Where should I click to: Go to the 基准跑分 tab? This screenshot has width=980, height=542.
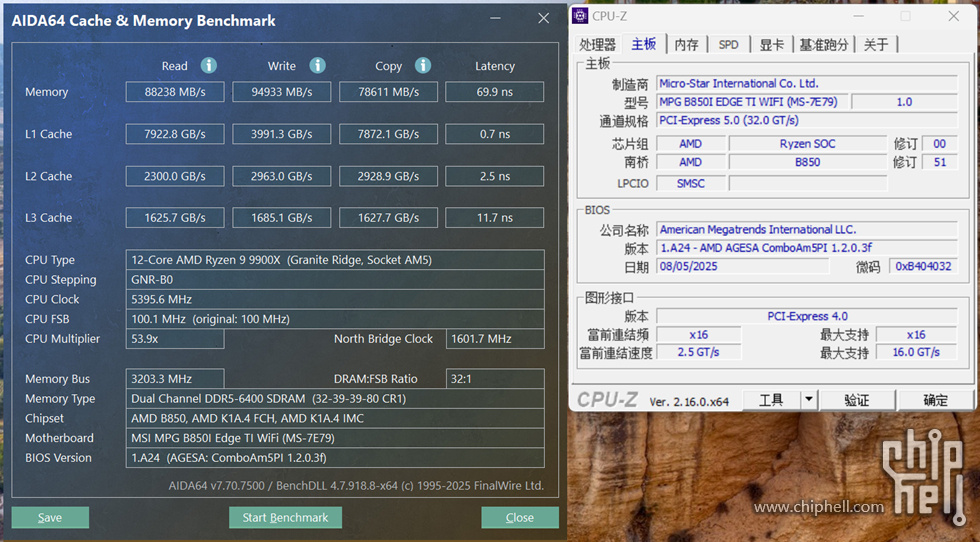[824, 44]
